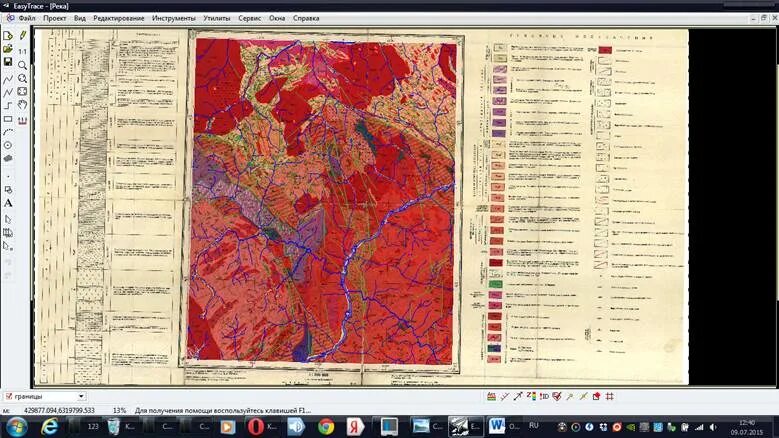Click the group selection tool icon
The width and height of the screenshot is (779, 438).
8,232
